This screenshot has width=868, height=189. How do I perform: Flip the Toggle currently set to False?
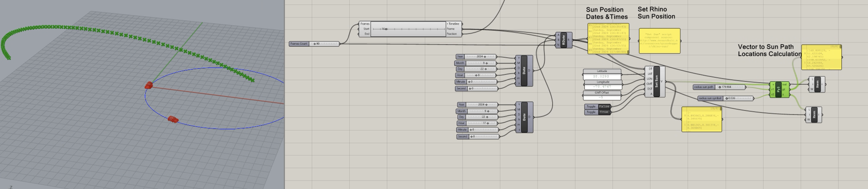(x=604, y=107)
